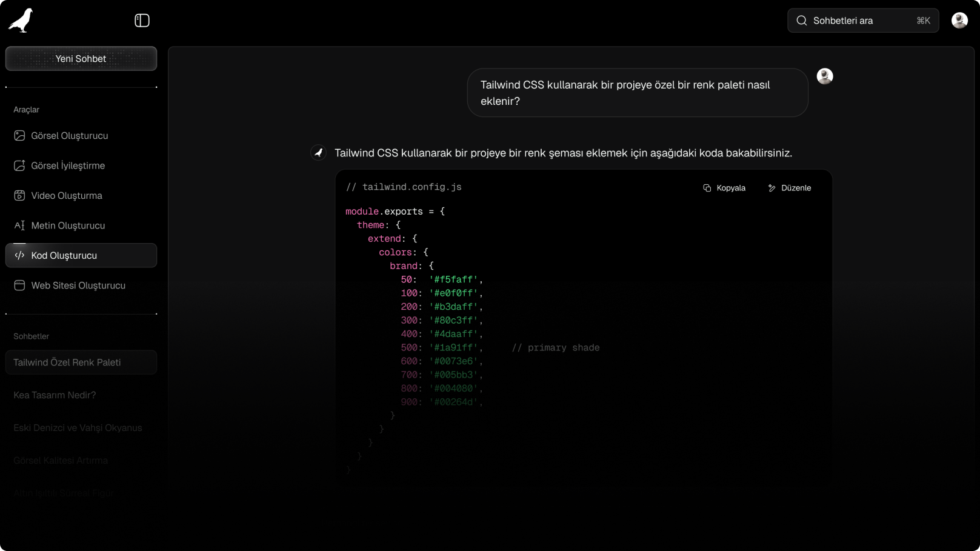Click the '#f5faff' value on line 50
Image resolution: width=980 pixels, height=551 pixels.
(453, 279)
